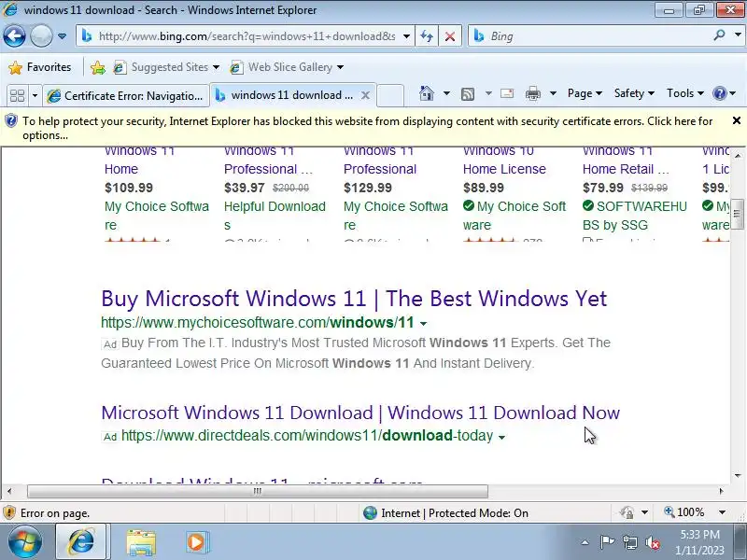Screen dimensions: 747x560
Task: Open a new blank tab
Action: tap(390, 95)
